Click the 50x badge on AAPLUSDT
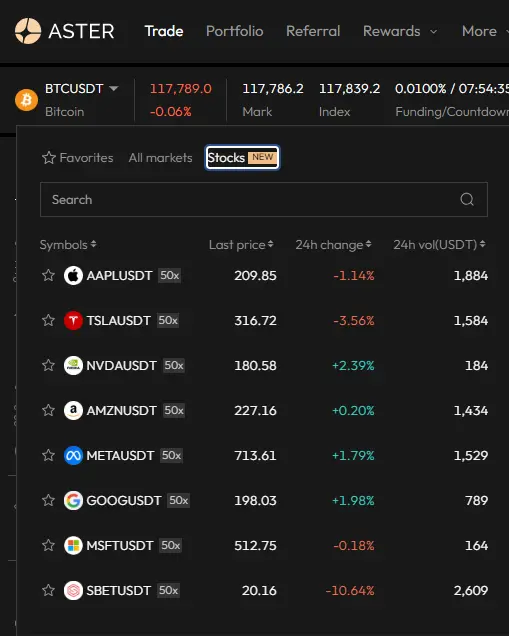 [x=170, y=275]
